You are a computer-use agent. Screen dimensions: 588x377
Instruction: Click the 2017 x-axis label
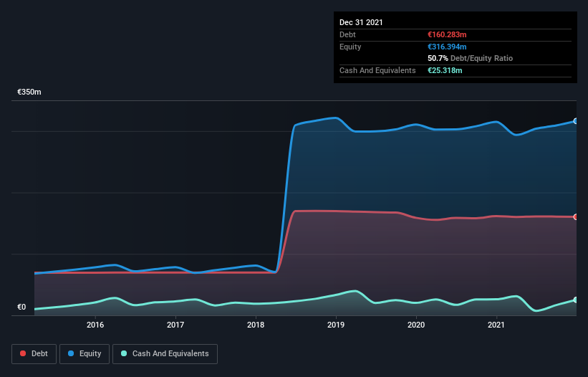pos(175,325)
